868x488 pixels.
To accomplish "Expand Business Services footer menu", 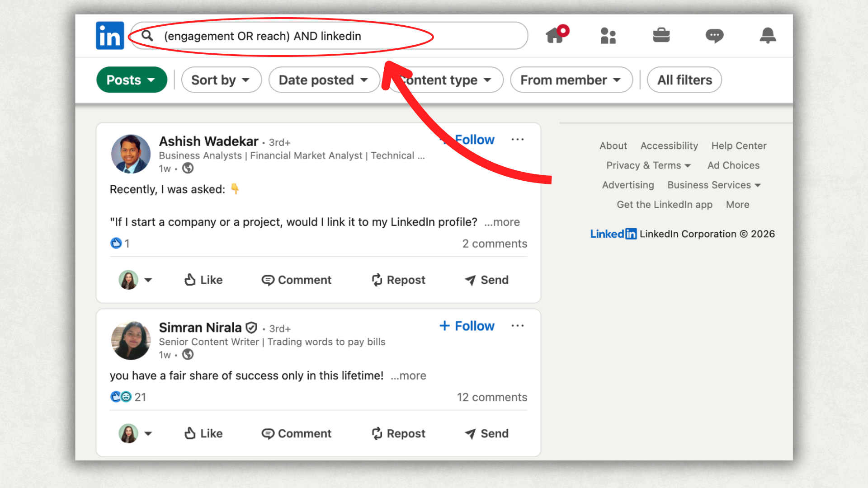I will (714, 185).
